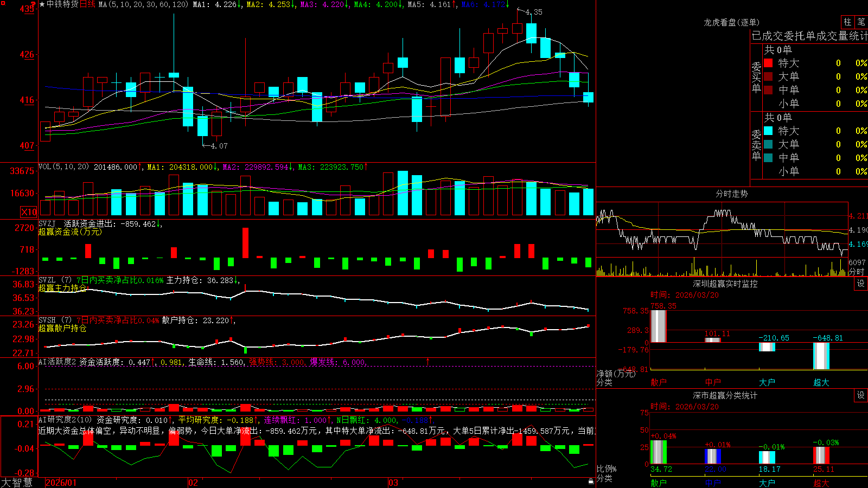Click the small red square at top-left corner

[3, 3]
